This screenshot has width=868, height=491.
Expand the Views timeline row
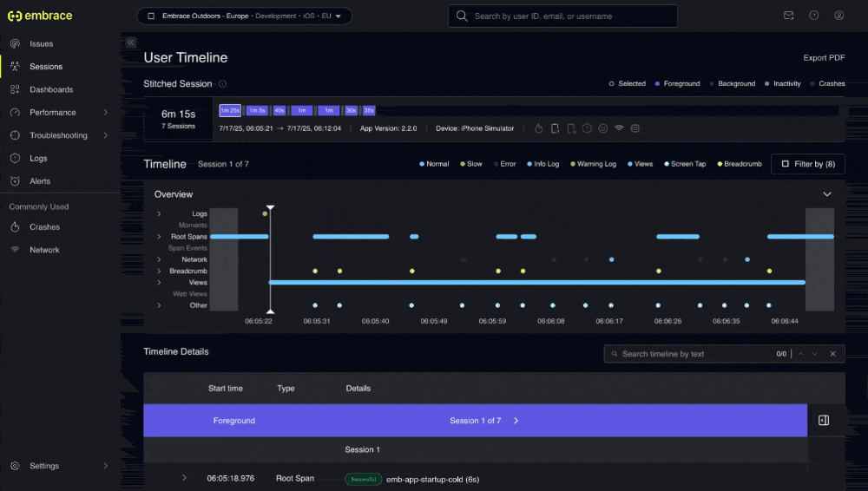coord(159,283)
